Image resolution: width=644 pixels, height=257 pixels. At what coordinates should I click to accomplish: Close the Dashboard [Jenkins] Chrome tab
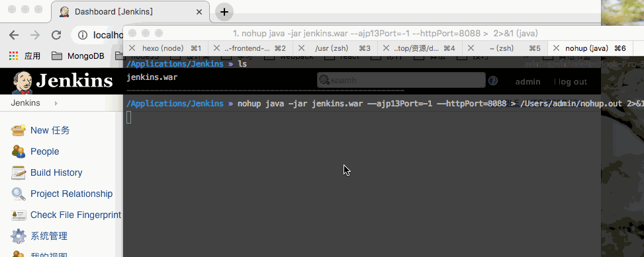199,12
